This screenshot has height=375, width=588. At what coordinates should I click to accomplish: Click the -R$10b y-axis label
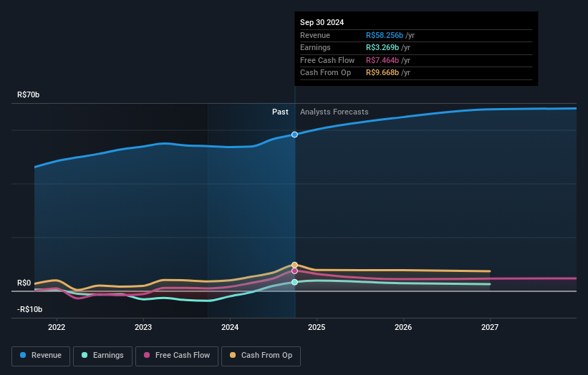pos(29,309)
